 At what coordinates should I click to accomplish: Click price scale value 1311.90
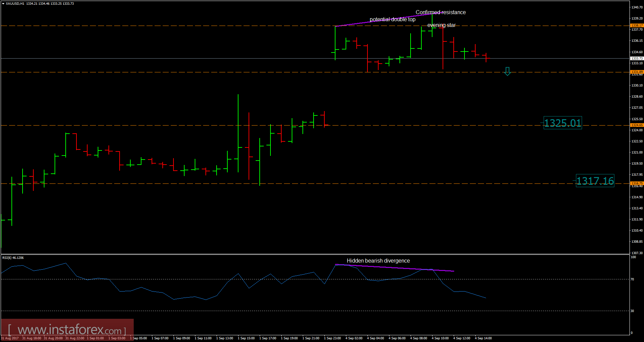(637, 219)
